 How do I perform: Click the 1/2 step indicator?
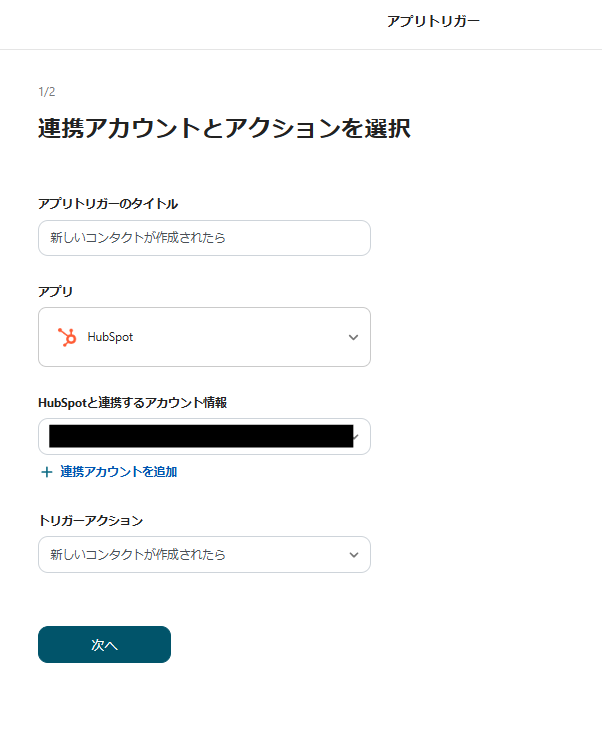pyautogui.click(x=46, y=92)
